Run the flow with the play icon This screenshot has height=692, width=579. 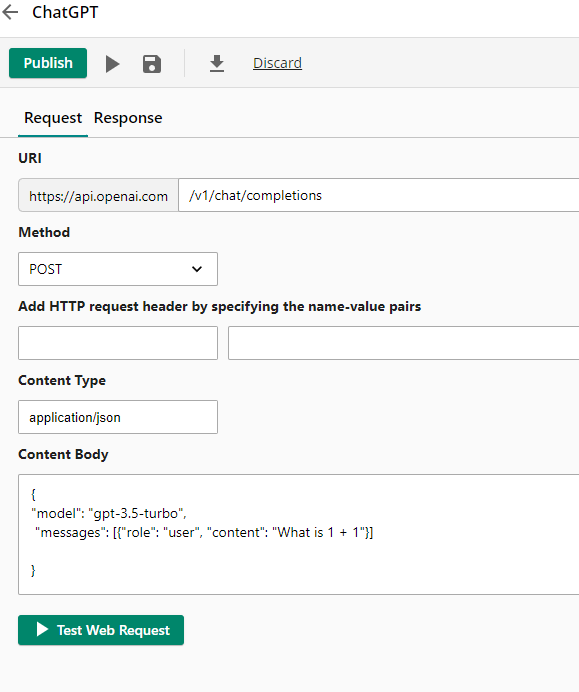[113, 64]
